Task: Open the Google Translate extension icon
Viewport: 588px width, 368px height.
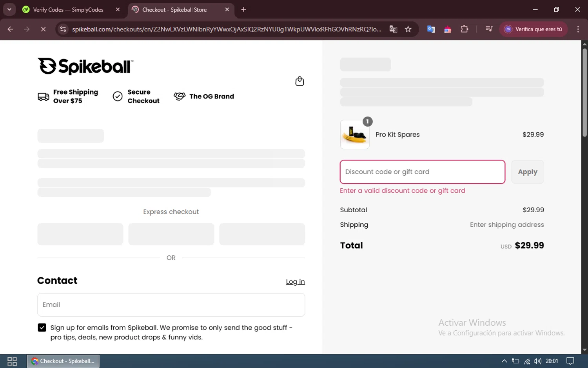Action: [x=431, y=29]
